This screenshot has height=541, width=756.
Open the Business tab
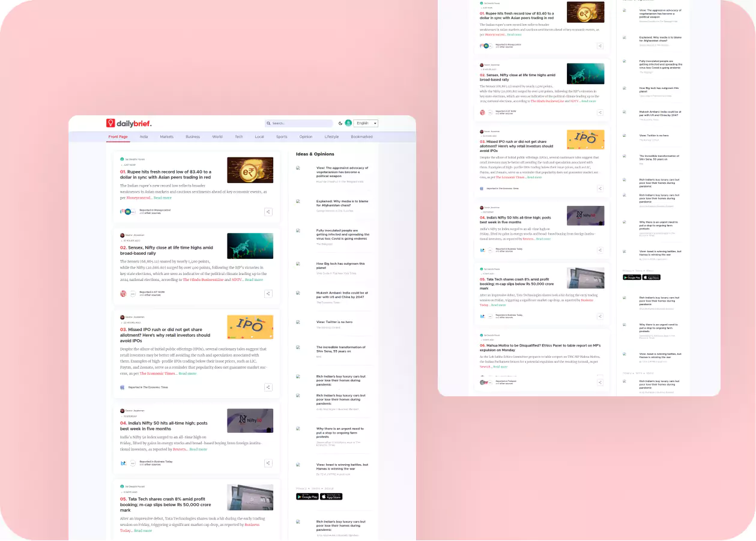193,137
